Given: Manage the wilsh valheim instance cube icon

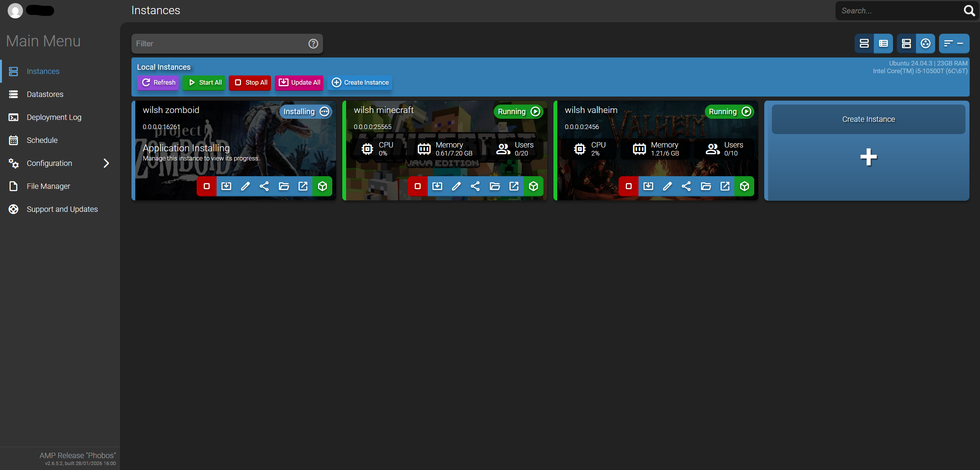Looking at the screenshot, I should click(x=745, y=186).
